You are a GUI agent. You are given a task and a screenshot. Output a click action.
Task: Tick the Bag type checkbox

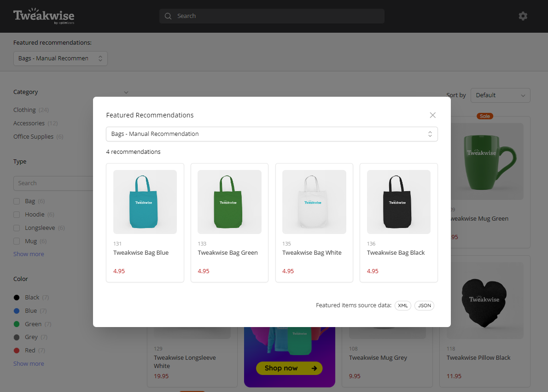tap(17, 201)
